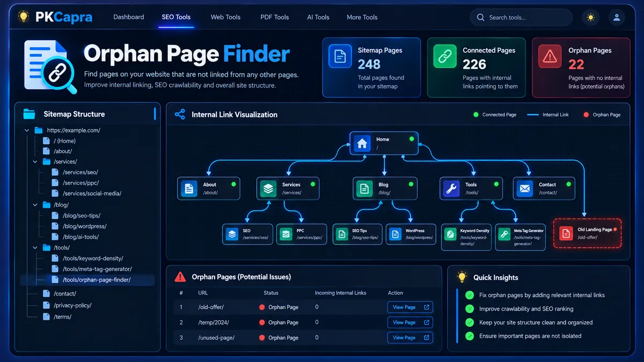Select /blog/ai-tools/ tree entry

click(80, 237)
